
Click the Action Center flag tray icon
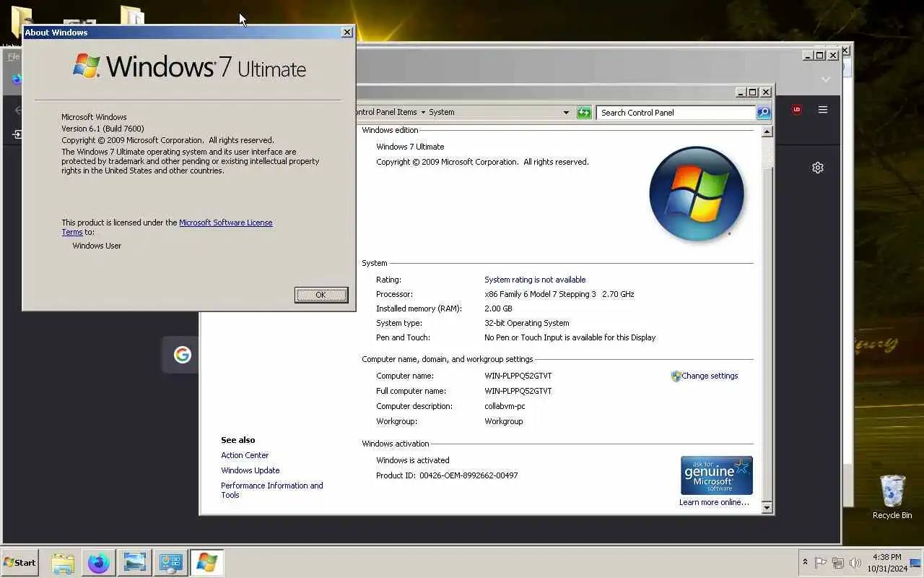821,562
